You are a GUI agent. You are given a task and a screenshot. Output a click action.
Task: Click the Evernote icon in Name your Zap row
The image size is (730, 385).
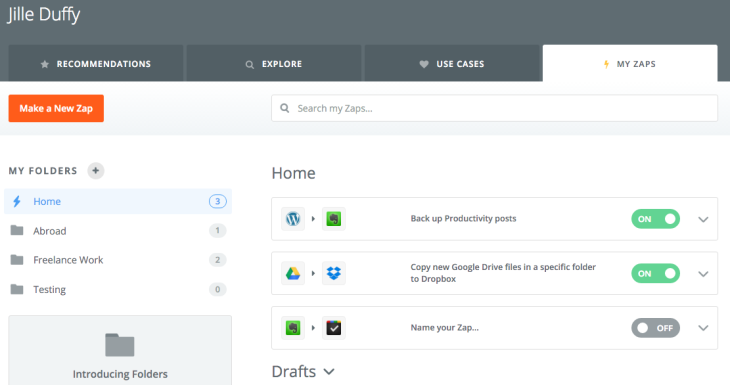(x=293, y=328)
